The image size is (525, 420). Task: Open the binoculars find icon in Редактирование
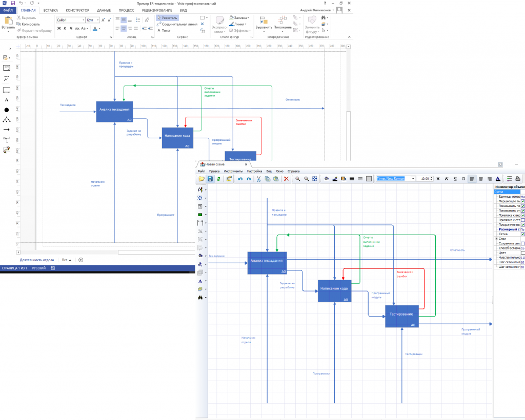pyautogui.click(x=324, y=17)
